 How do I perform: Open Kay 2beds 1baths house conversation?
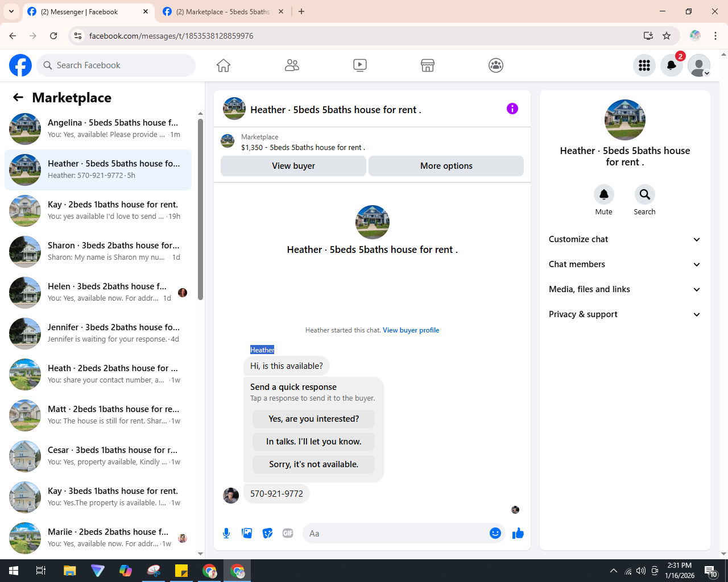pos(98,211)
